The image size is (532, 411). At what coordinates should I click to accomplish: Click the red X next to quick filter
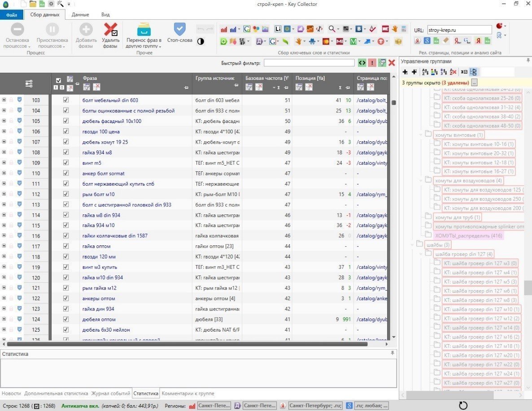pos(392,63)
